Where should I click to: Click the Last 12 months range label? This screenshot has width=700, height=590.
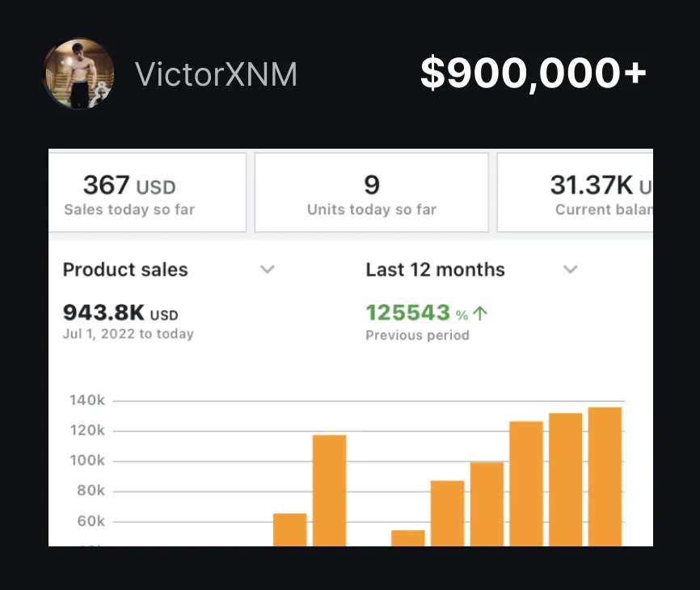pos(435,270)
